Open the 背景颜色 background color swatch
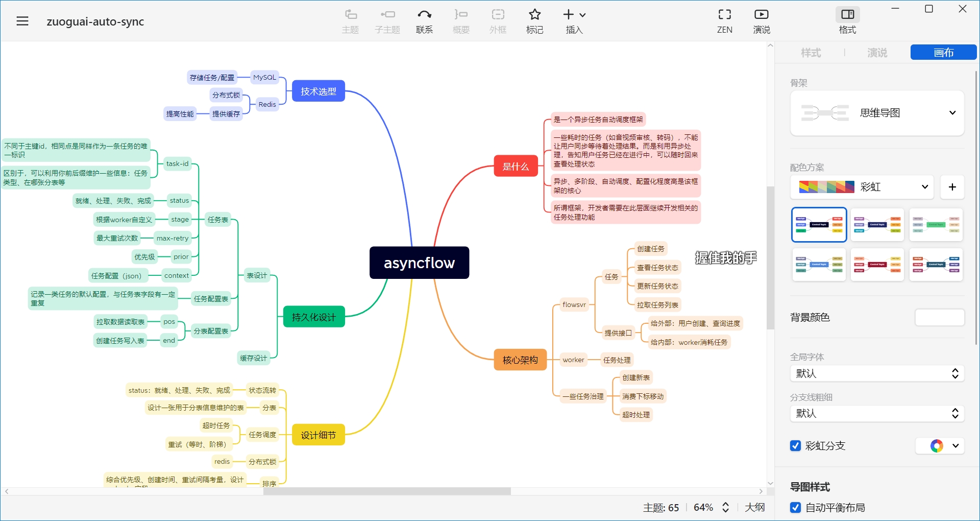 coord(939,317)
